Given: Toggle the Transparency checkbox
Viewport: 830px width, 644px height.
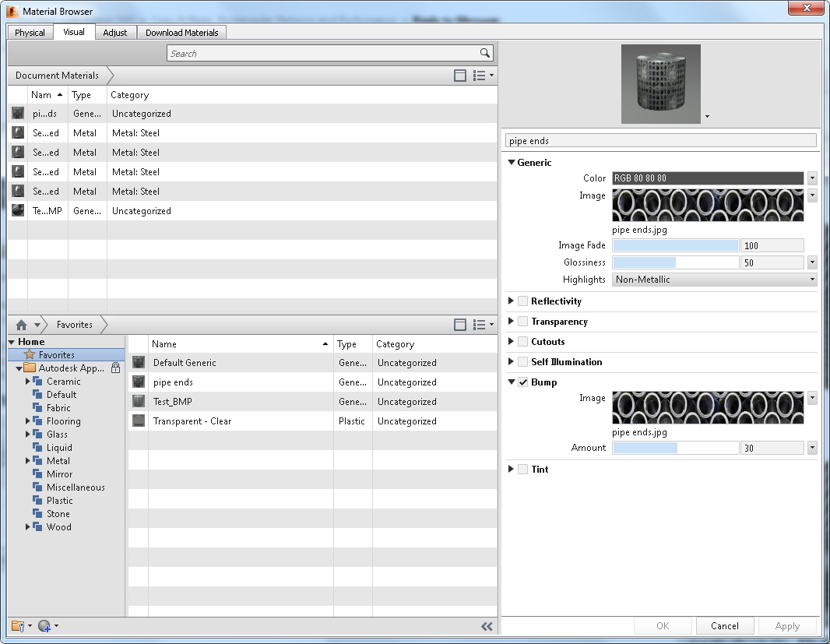Looking at the screenshot, I should tap(522, 321).
